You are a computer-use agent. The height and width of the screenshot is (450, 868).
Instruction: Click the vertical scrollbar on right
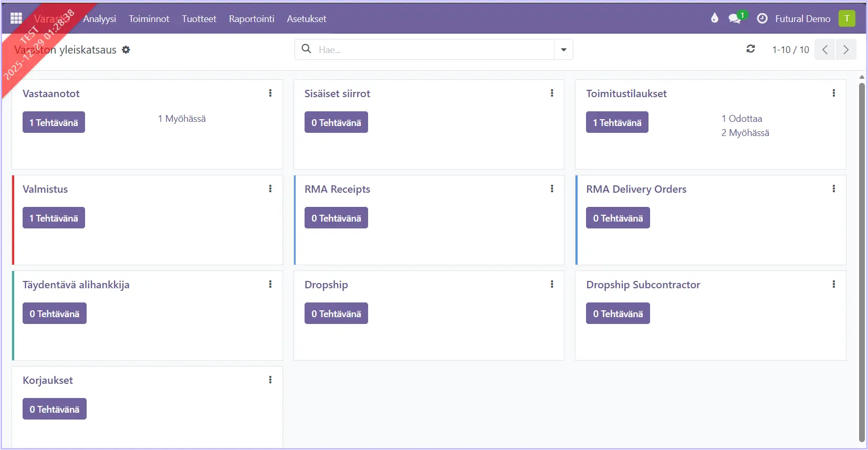pos(862,263)
